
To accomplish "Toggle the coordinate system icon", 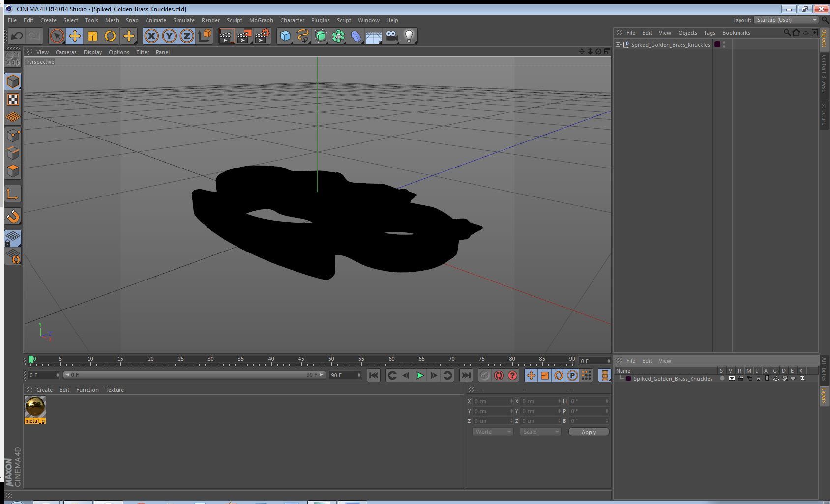I will pos(205,36).
